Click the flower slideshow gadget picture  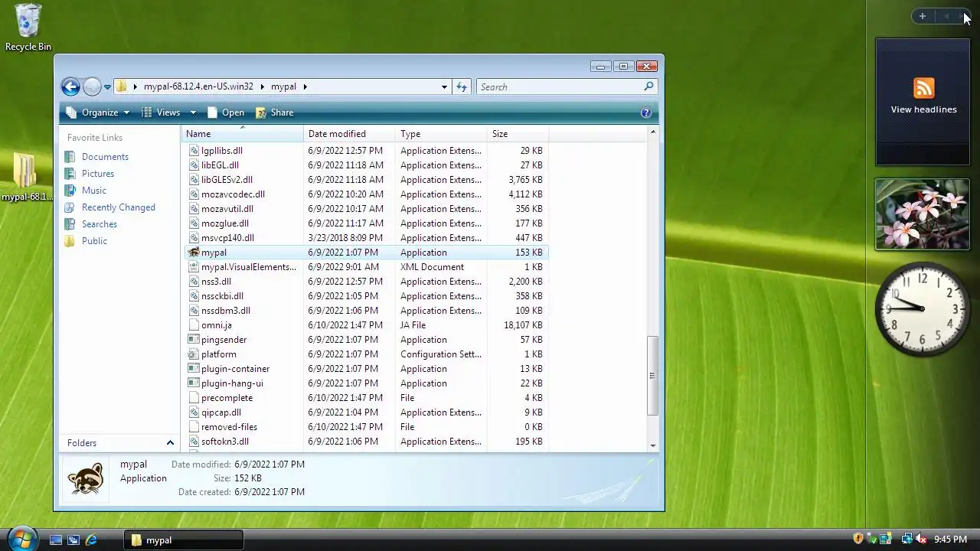923,215
